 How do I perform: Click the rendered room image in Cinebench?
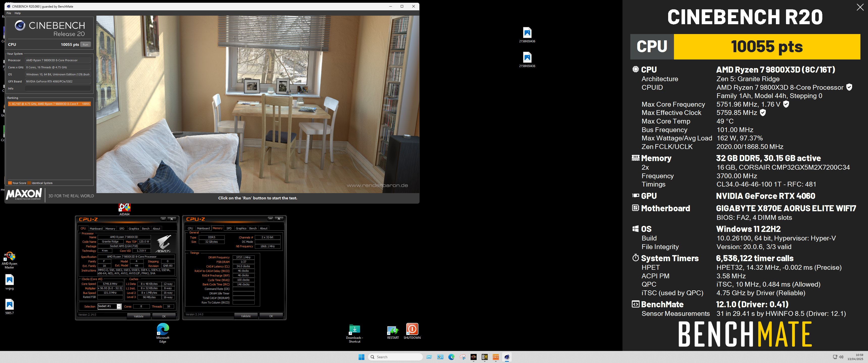point(258,104)
